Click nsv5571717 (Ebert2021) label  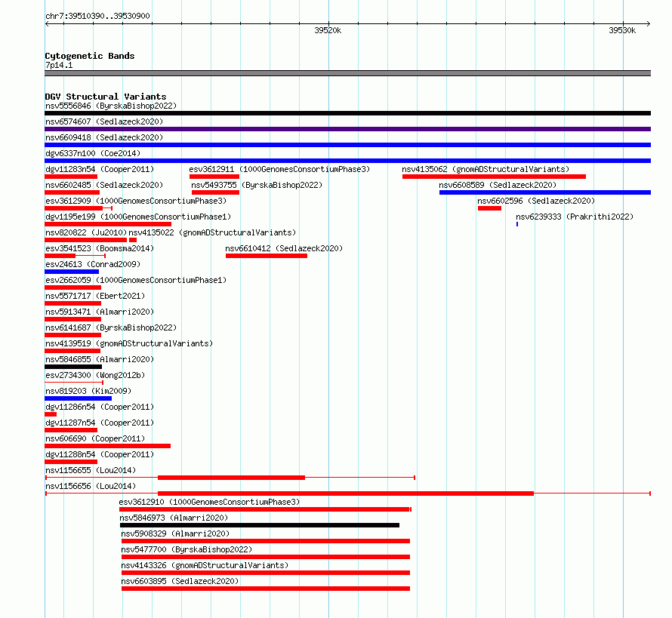point(95,296)
